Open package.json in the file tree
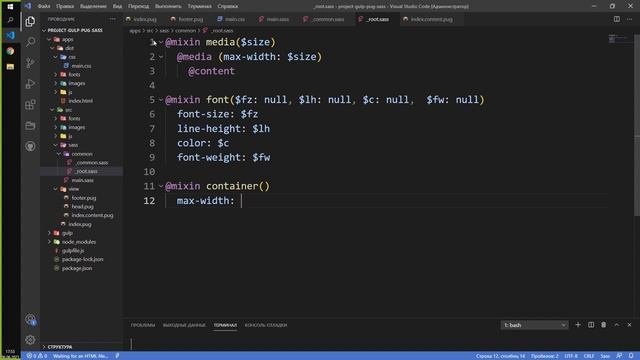The height and width of the screenshot is (360, 640). (x=76, y=268)
